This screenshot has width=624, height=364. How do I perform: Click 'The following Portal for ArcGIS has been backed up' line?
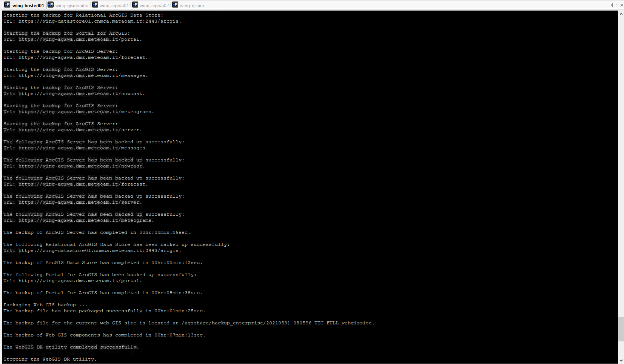coord(100,275)
